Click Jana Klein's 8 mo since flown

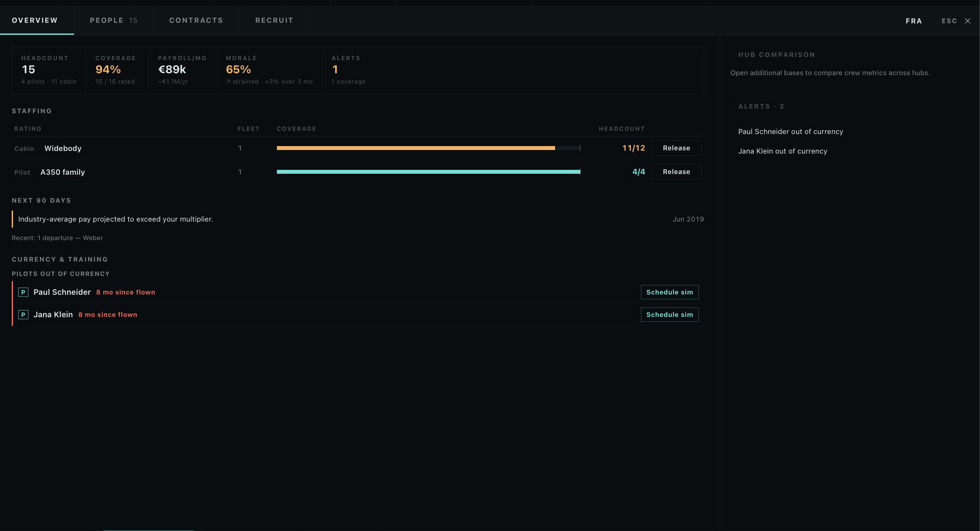[x=108, y=315]
